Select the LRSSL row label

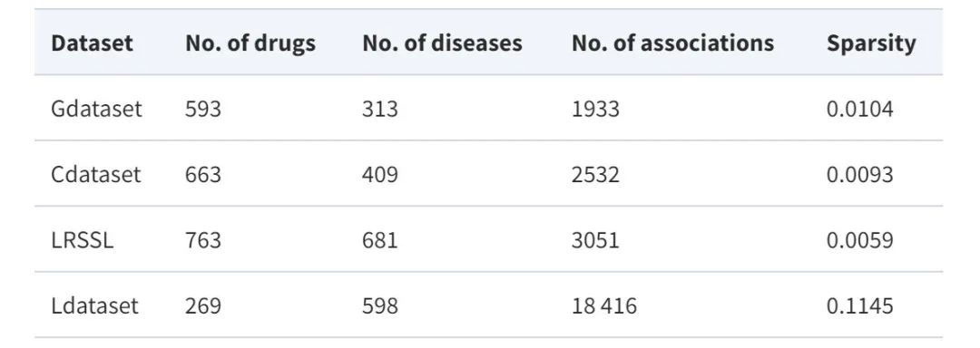pyautogui.click(x=83, y=240)
